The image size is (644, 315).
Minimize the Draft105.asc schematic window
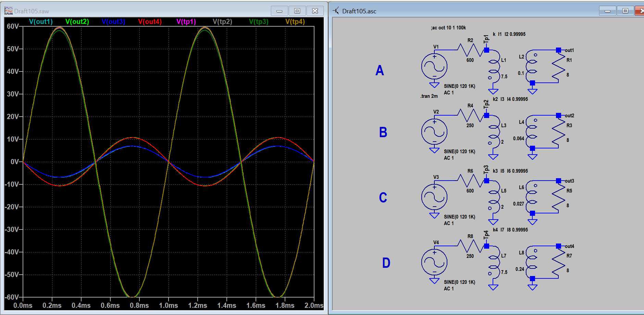(608, 11)
